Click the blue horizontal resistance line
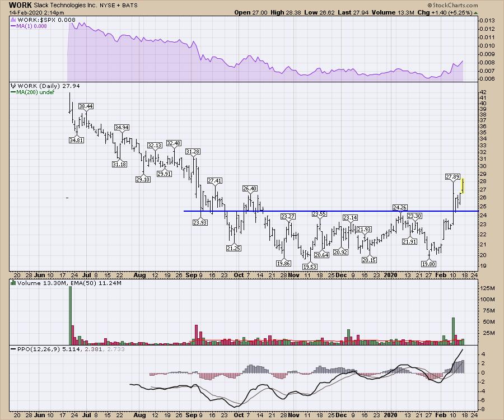Image resolution: width=504 pixels, height=420 pixels. coord(336,211)
